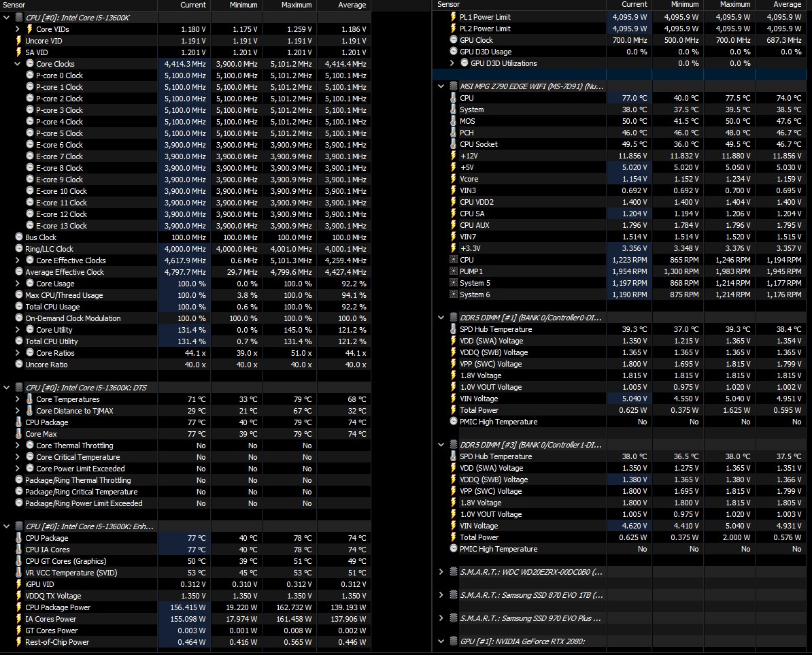
Task: Collapse the Core Clocks subtree
Action: point(18,64)
